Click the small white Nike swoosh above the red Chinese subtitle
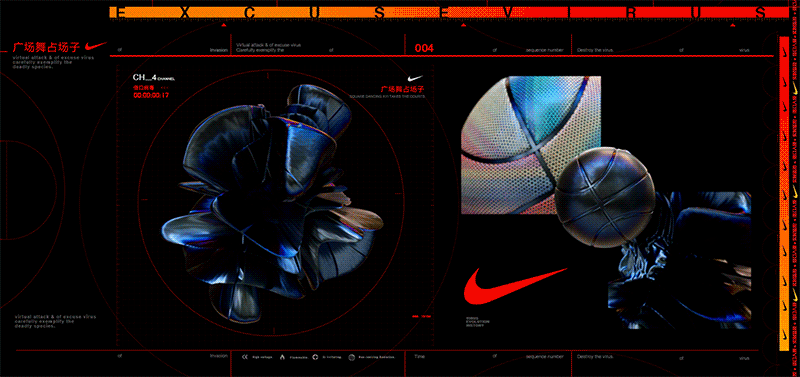The image size is (800, 377). 415,78
